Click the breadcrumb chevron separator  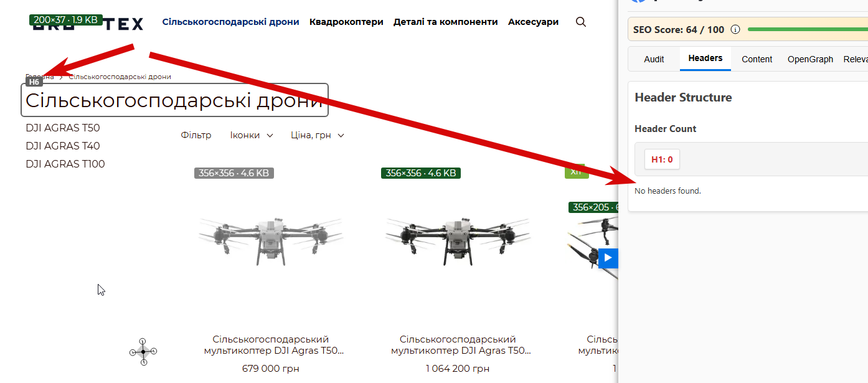61,77
